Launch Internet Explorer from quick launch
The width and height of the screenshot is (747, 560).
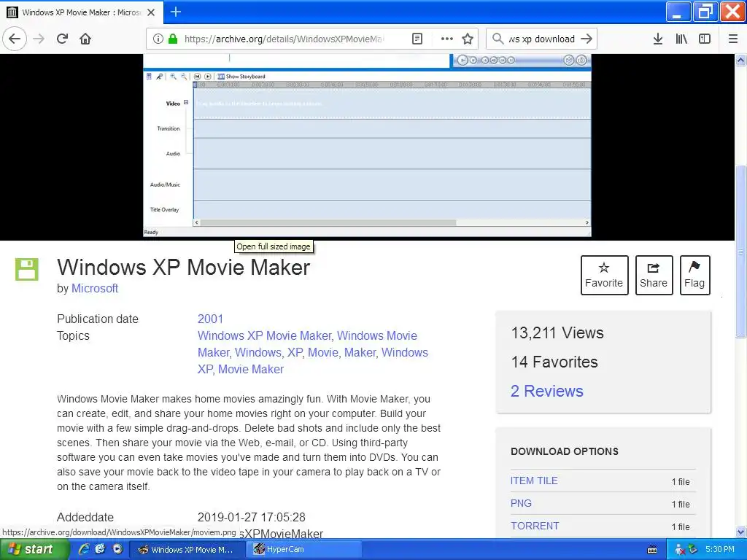pos(84,549)
